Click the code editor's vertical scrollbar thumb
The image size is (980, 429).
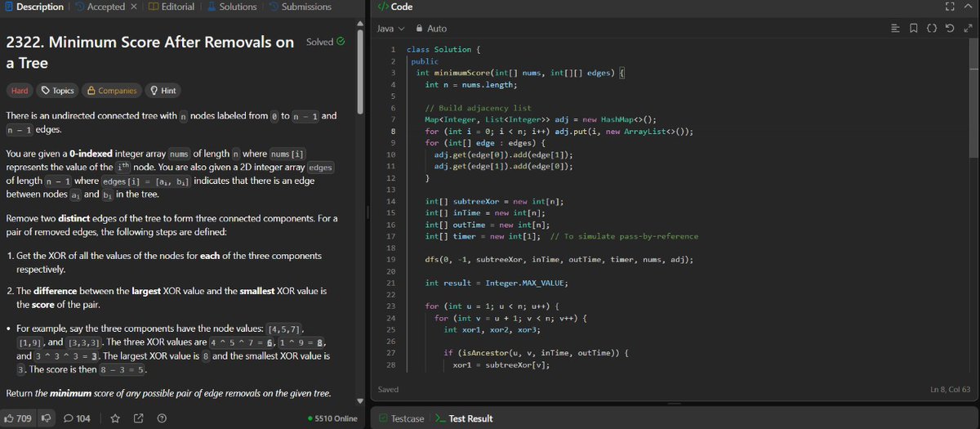click(x=973, y=96)
